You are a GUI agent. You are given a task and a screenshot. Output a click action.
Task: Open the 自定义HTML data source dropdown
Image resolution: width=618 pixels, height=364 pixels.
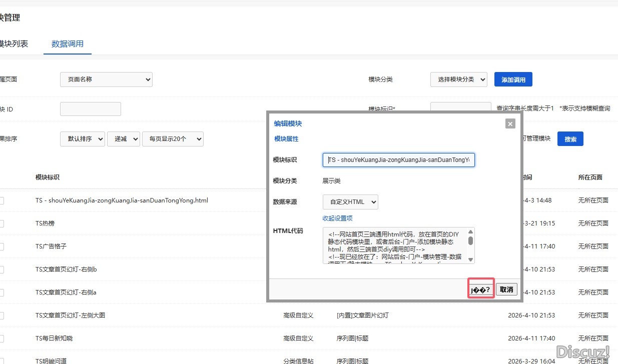pos(350,201)
